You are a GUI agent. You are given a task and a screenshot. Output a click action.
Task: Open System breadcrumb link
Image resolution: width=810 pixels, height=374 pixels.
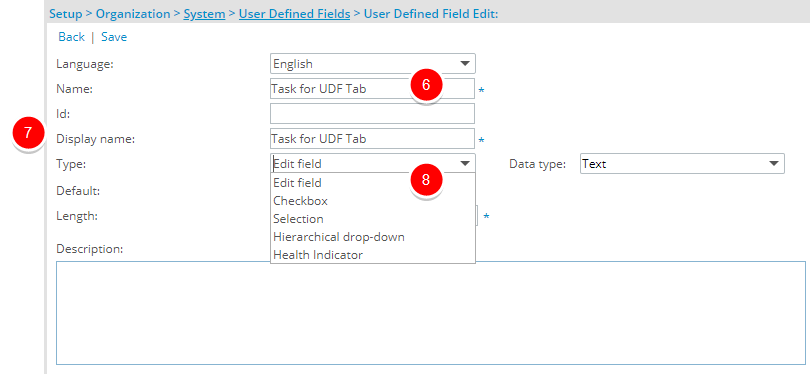tap(204, 14)
